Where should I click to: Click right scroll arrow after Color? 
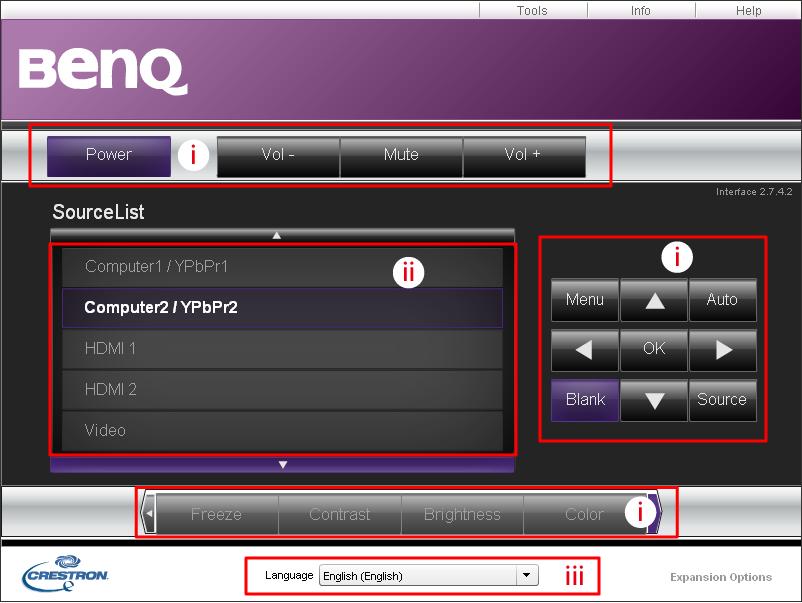(x=655, y=513)
